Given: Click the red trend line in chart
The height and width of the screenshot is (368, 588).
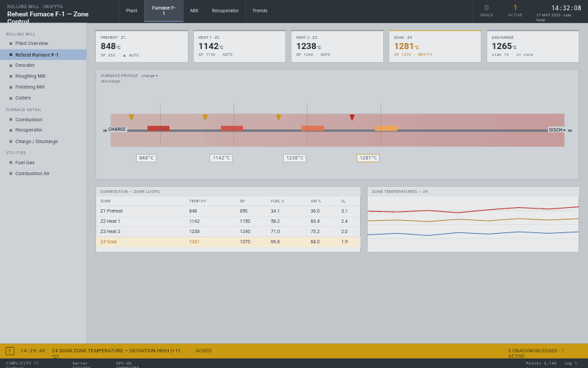Looking at the screenshot, I should [x=473, y=211].
